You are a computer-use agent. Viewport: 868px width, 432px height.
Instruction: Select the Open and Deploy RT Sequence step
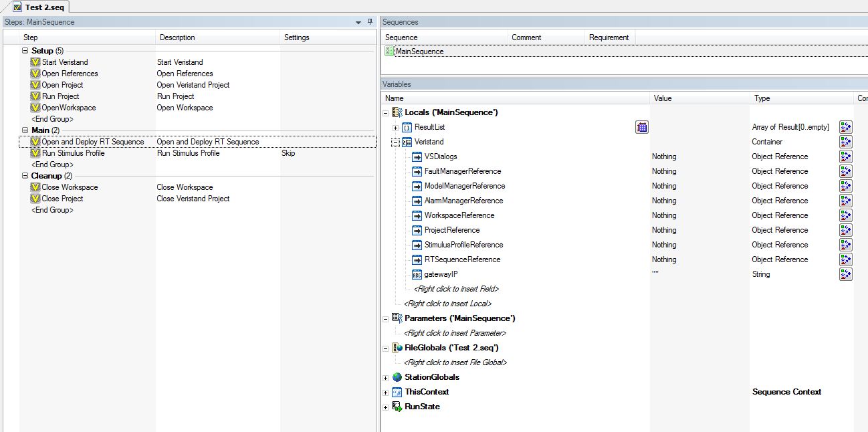coord(92,142)
